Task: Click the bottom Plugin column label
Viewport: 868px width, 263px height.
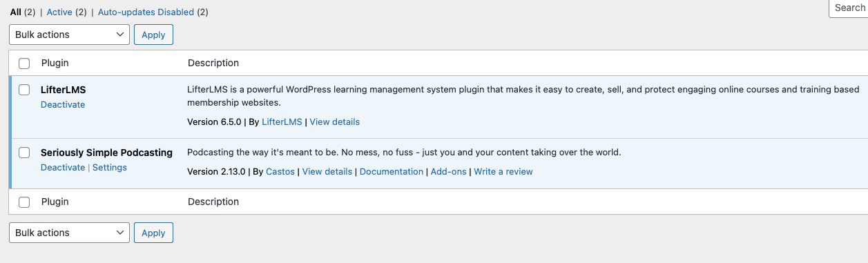Action: point(55,202)
